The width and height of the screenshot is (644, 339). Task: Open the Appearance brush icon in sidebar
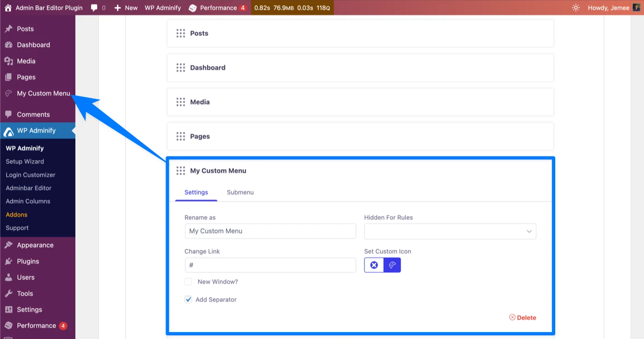pos(9,245)
